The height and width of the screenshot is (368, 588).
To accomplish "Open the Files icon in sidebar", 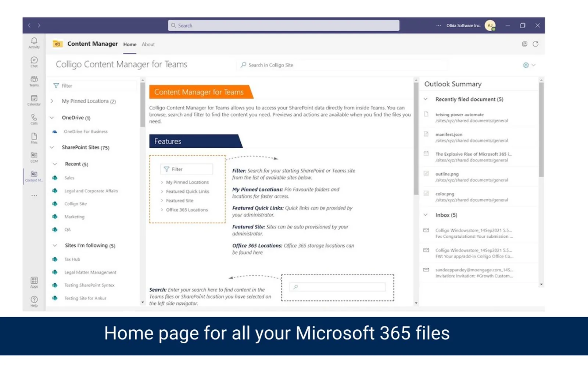I will coord(34,138).
